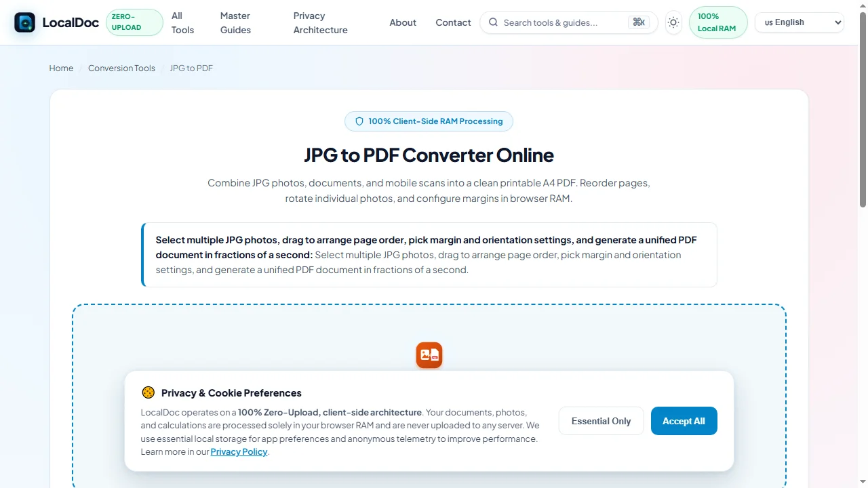
Task: Open the Conversion Tools breadcrumb
Action: [x=121, y=68]
